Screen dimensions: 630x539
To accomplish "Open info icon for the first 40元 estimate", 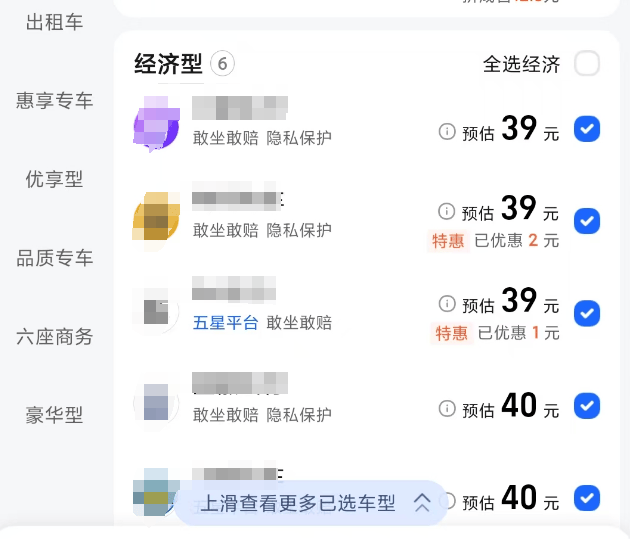I will pos(447,408).
